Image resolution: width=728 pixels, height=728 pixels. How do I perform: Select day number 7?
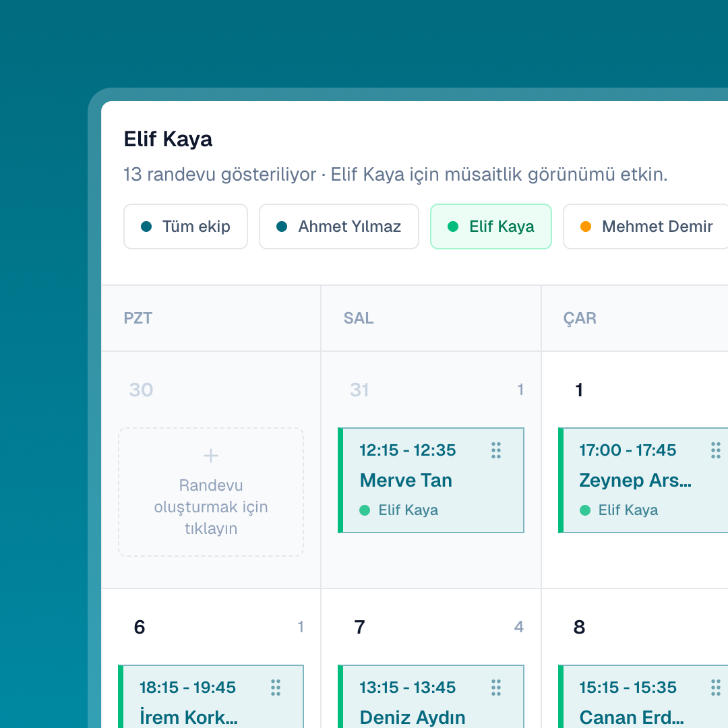point(360,628)
